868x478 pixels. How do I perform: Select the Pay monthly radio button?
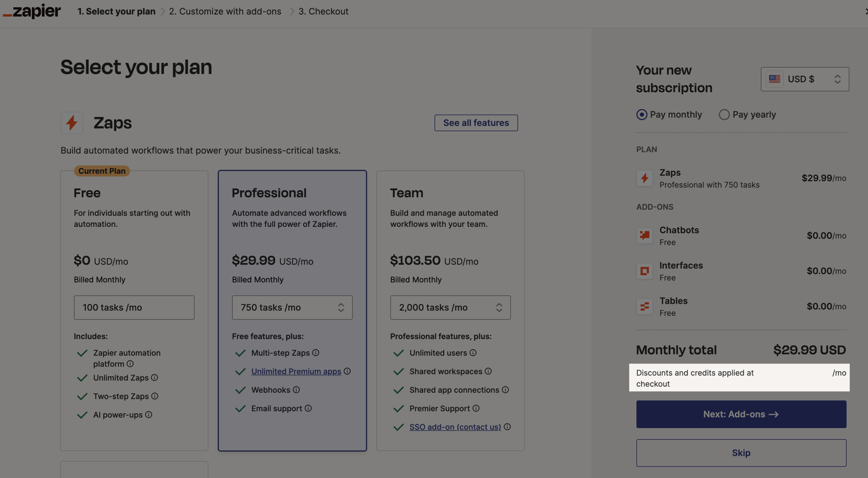642,115
